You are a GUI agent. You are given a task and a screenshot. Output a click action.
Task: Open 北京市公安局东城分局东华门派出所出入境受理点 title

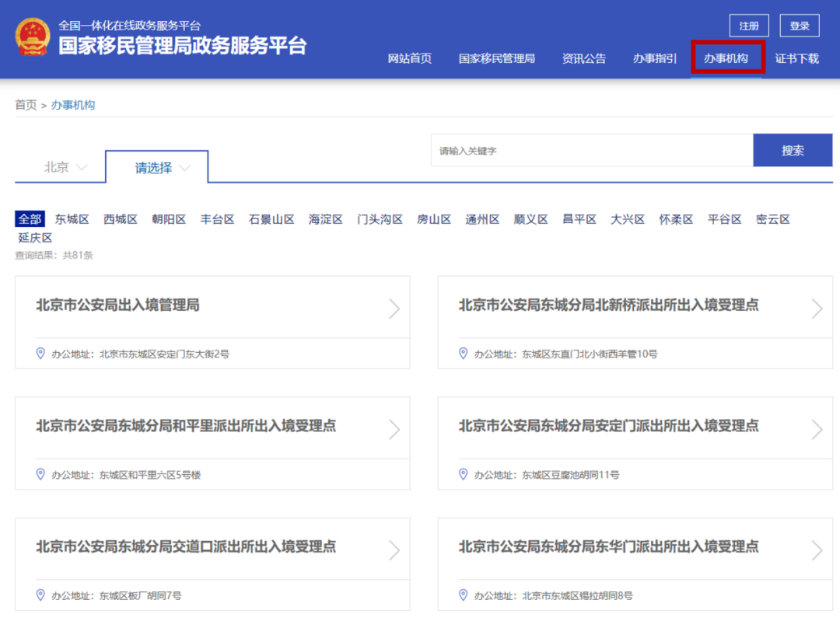(608, 546)
